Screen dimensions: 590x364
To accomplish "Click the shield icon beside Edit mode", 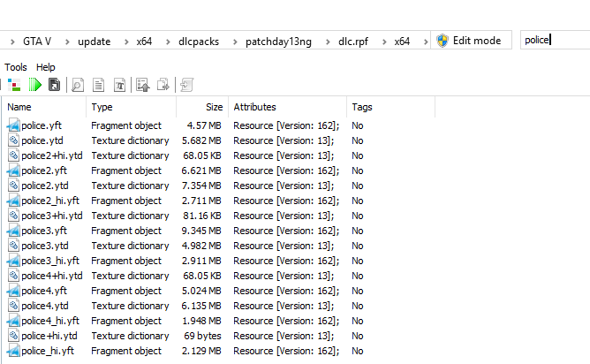I will click(442, 41).
